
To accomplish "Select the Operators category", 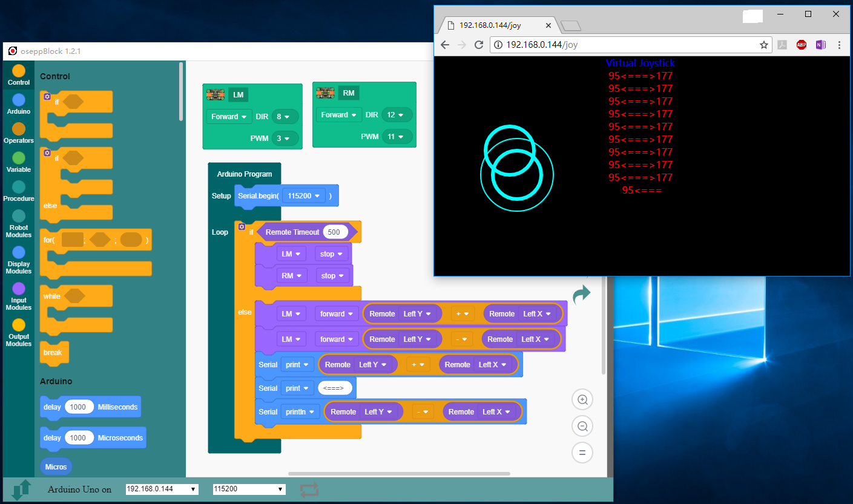I will (19, 132).
